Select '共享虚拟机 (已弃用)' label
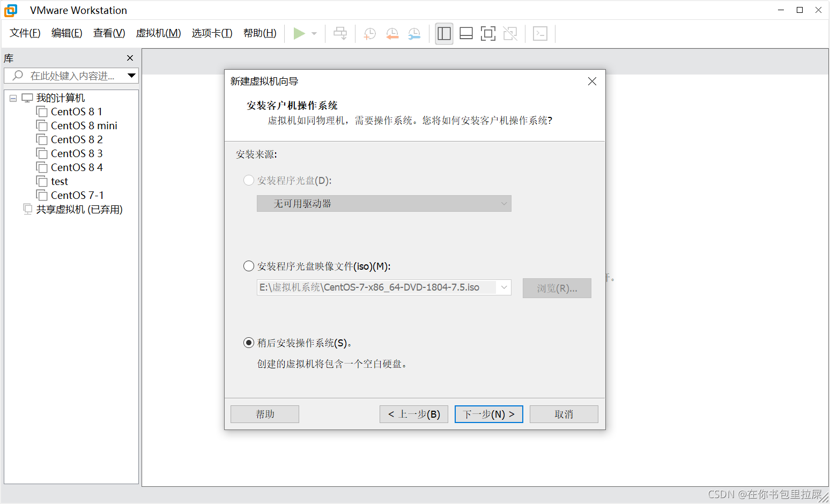This screenshot has height=504, width=830. (x=79, y=209)
